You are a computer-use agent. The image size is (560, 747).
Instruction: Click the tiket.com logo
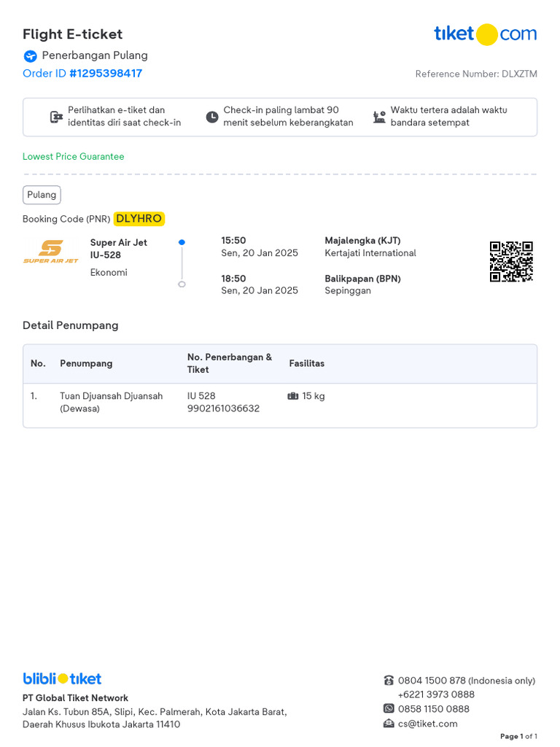(x=485, y=34)
